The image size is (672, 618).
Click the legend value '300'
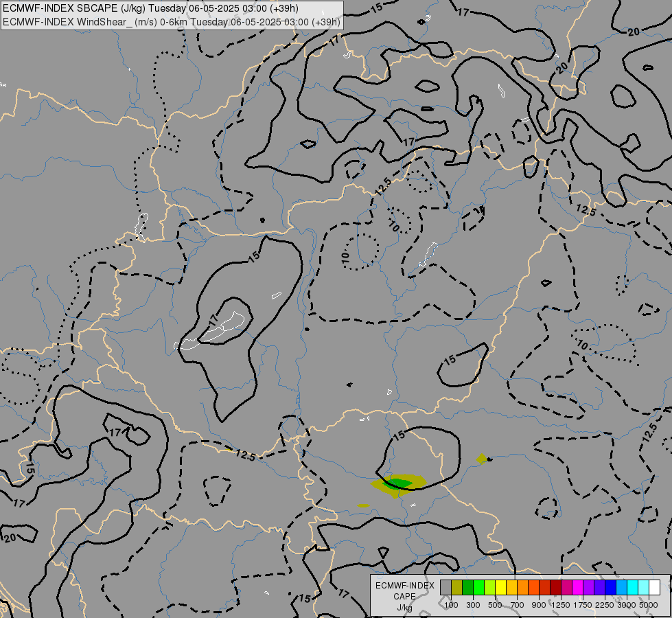473,605
